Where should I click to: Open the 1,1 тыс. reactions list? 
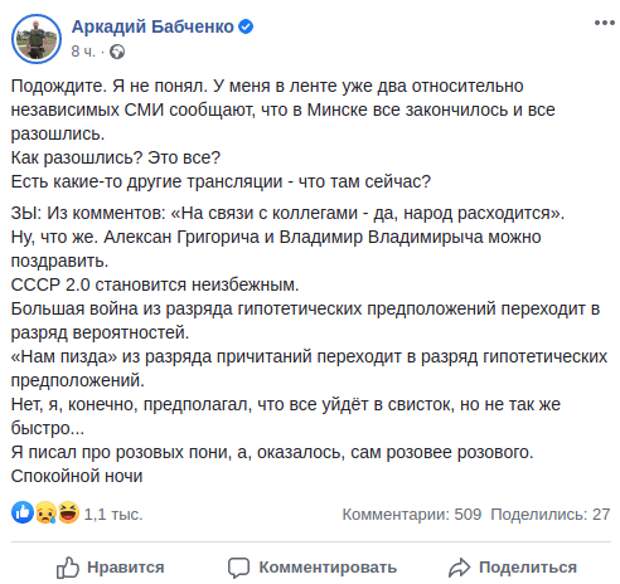113,514
